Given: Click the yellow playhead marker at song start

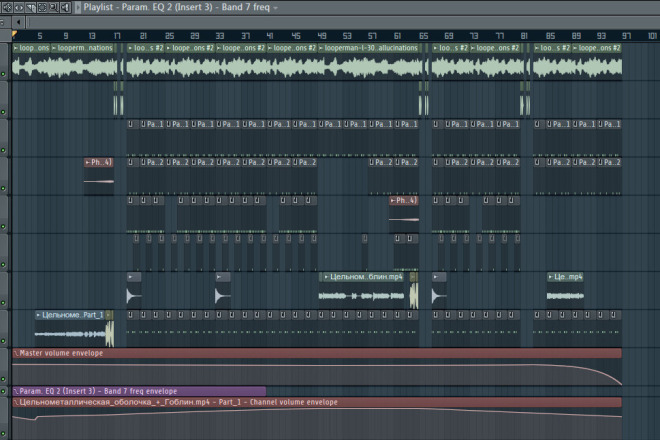Looking at the screenshot, I should coord(15,34).
